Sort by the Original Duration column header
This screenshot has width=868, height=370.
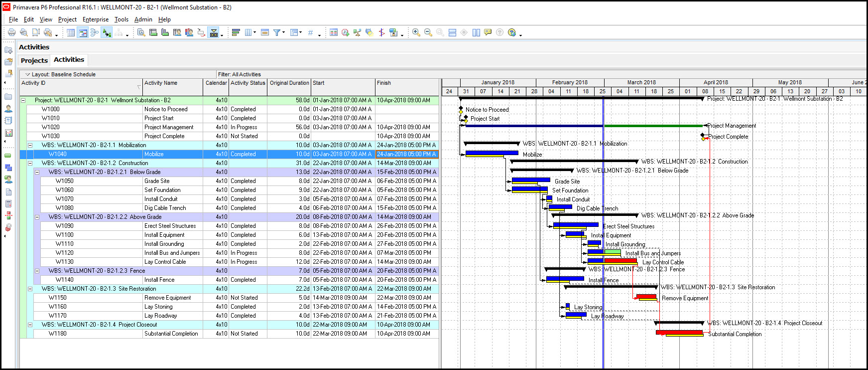[289, 87]
